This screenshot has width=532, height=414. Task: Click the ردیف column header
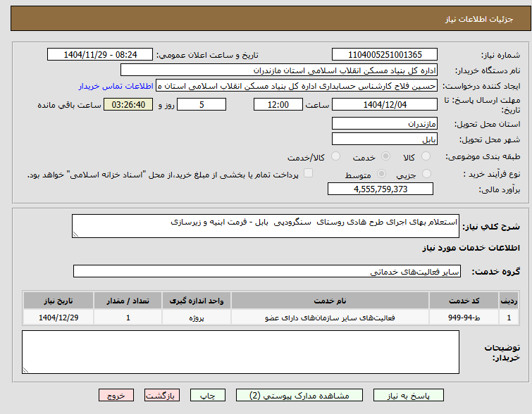(509, 301)
